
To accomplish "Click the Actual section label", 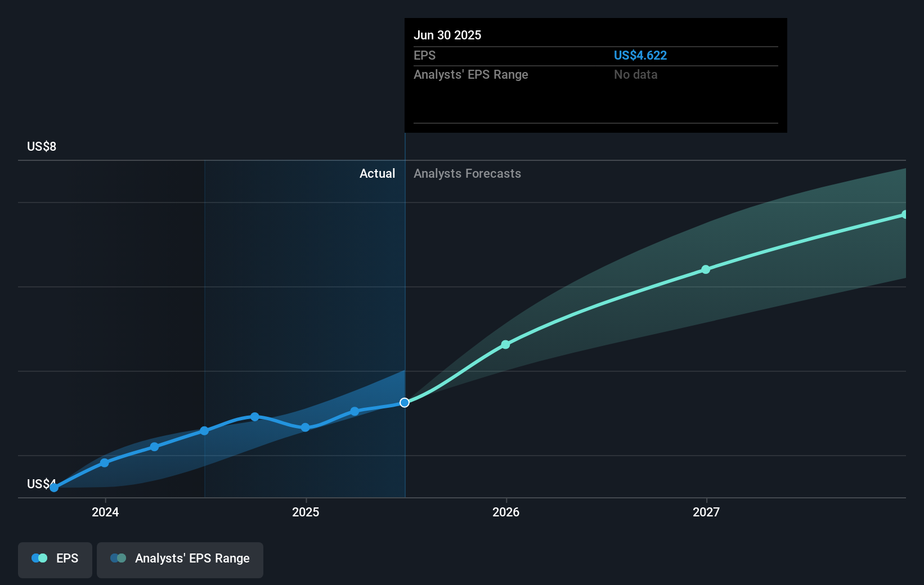I will point(377,174).
